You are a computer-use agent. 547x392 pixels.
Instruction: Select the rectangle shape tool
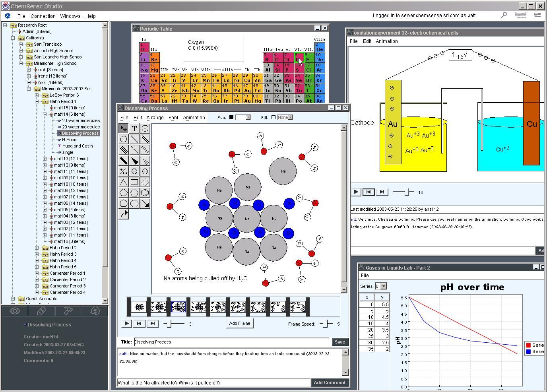(134, 182)
